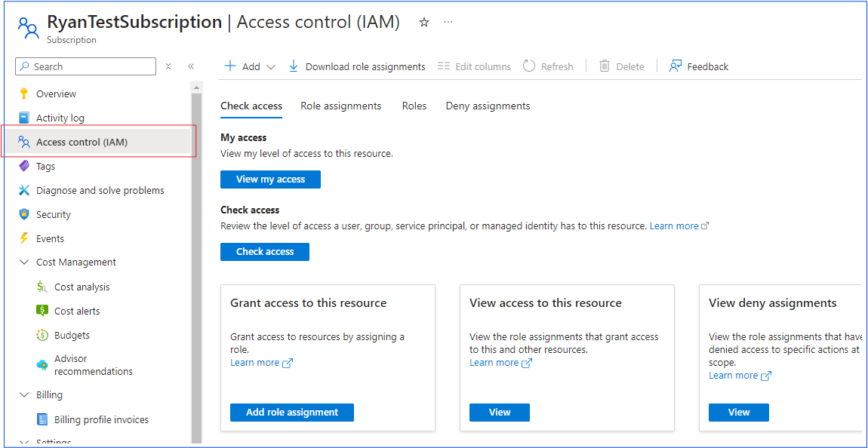Click the Security shield icon
868x448 pixels.
(x=24, y=214)
